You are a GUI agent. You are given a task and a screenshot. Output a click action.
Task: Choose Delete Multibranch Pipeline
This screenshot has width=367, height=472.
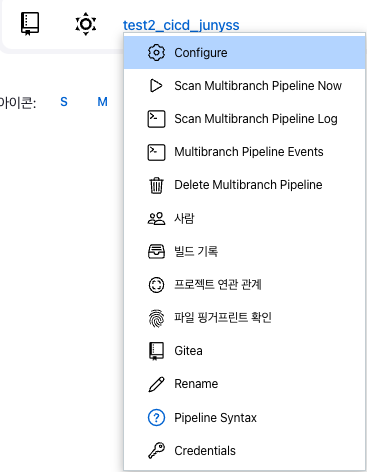(x=244, y=185)
